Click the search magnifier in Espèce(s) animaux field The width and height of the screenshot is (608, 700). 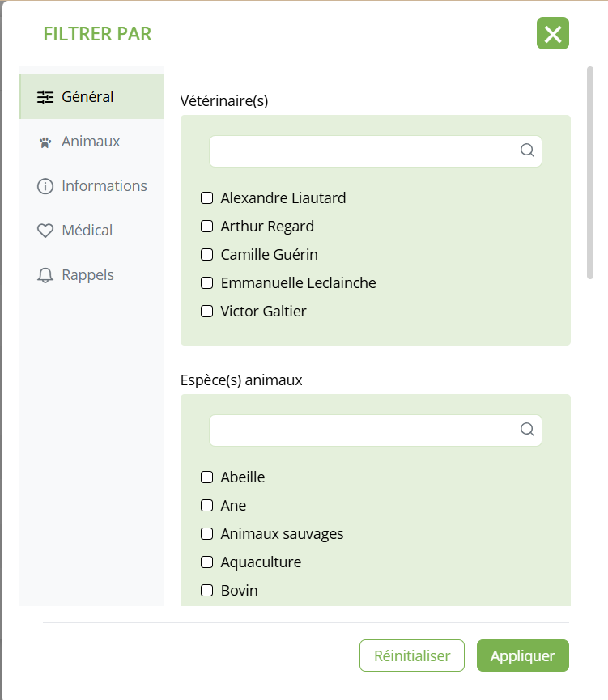click(x=527, y=430)
